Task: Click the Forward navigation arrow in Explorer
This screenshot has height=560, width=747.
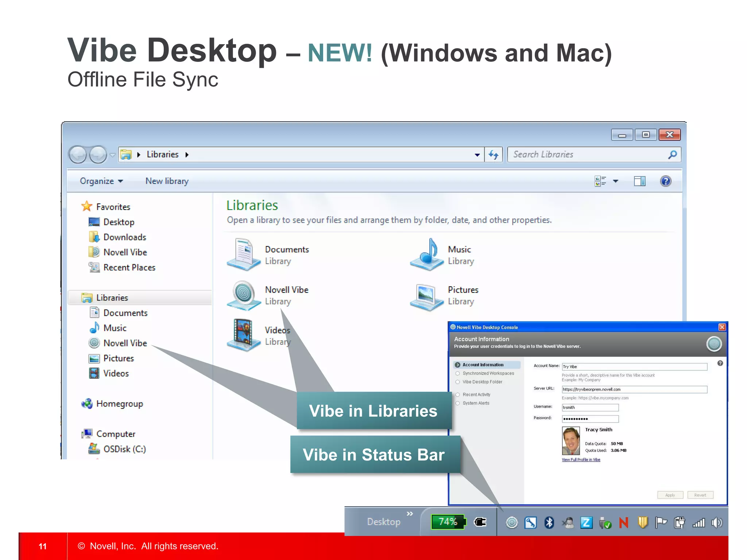Action: (x=98, y=155)
